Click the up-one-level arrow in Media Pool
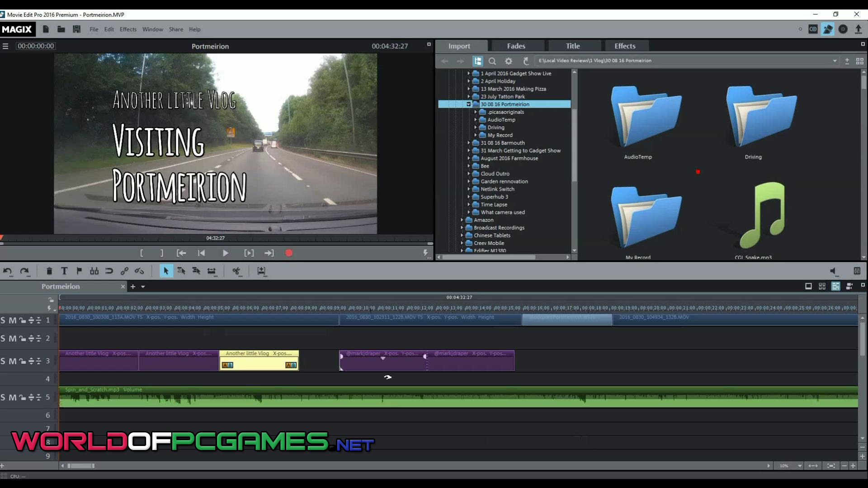The image size is (868, 488). click(525, 61)
